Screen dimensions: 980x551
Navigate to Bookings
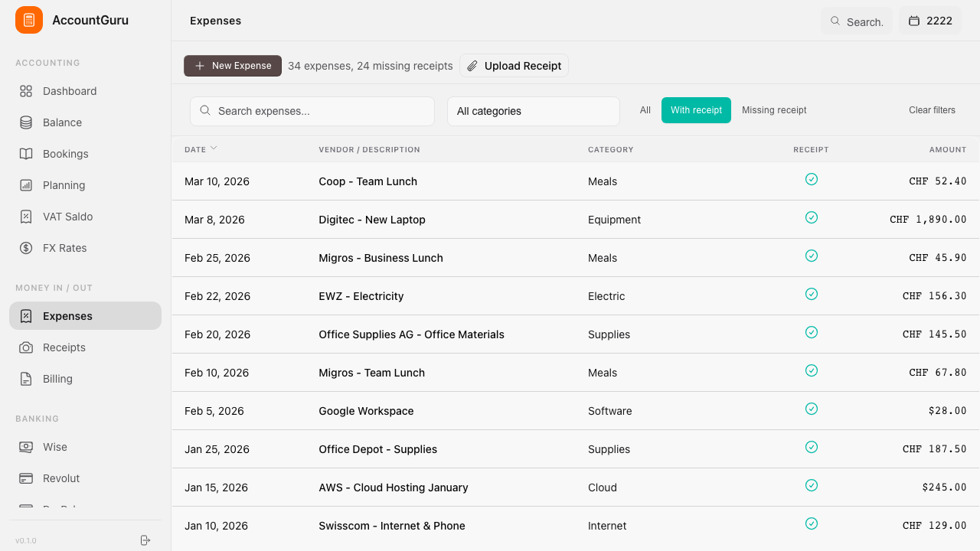(85, 154)
